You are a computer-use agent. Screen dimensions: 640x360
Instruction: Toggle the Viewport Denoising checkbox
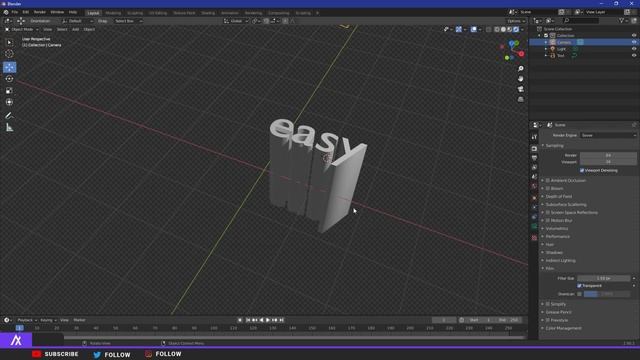click(x=582, y=170)
